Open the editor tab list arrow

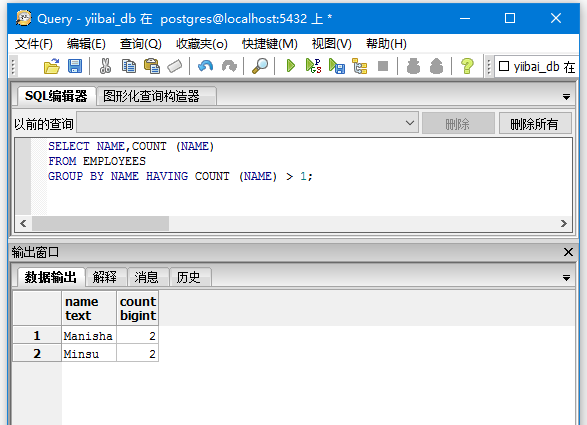(x=566, y=97)
